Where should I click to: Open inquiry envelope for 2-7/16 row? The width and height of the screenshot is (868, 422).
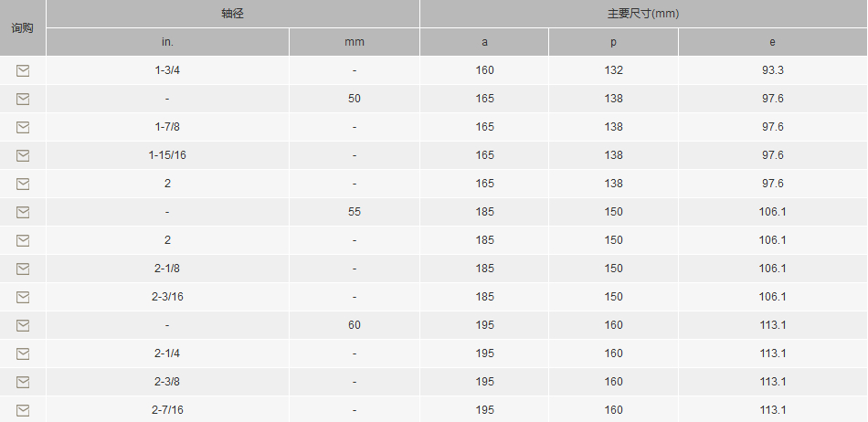click(x=23, y=410)
